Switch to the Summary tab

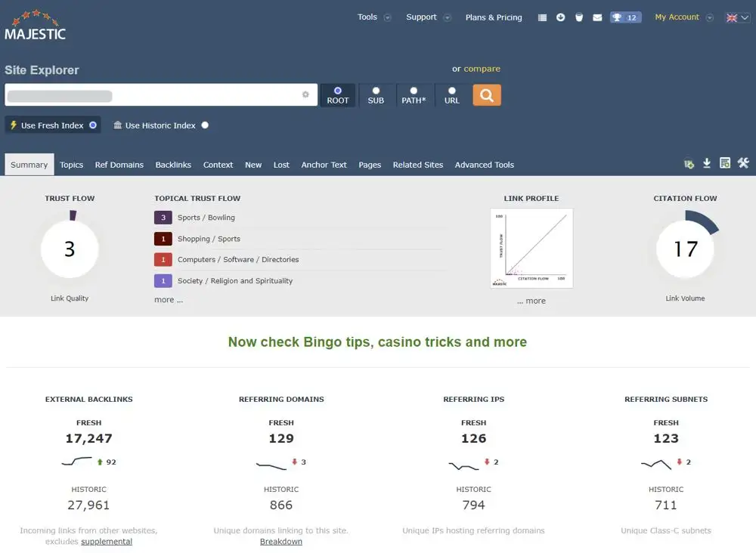tap(29, 165)
